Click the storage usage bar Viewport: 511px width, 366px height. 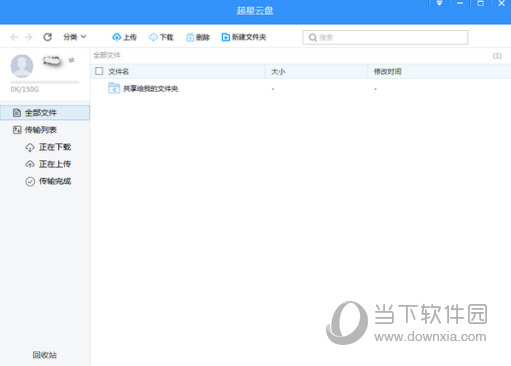[x=45, y=82]
